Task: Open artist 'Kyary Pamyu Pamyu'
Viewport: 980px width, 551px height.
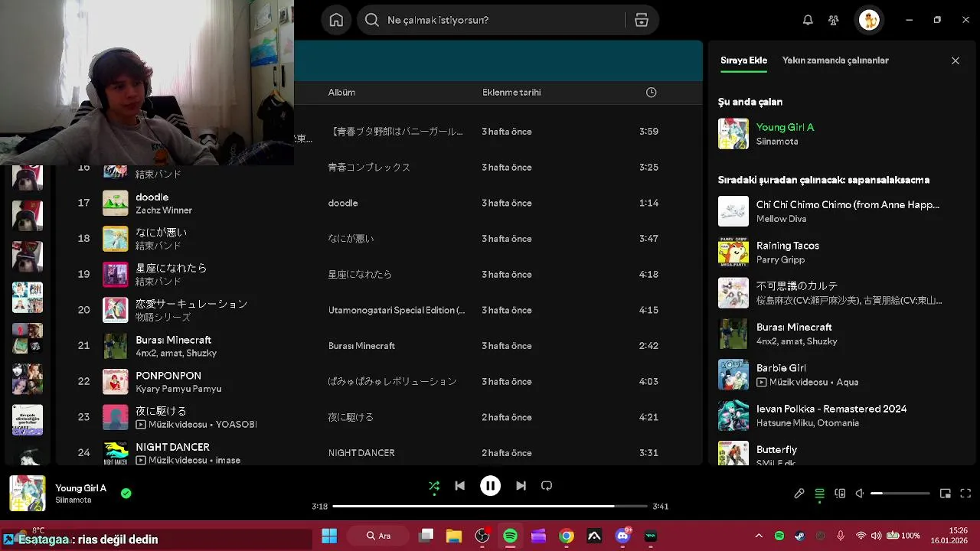Action: [x=178, y=389]
